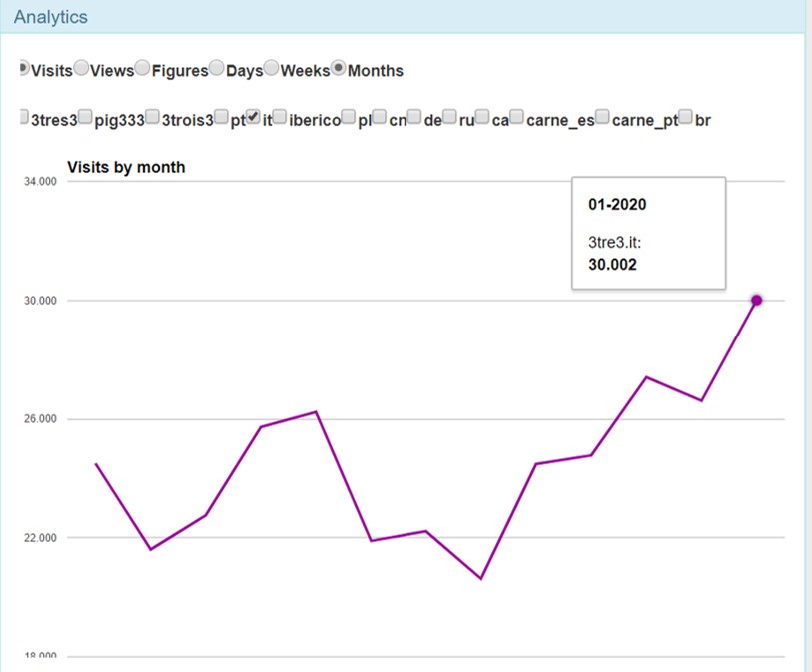Choose the Figures radio option
The image size is (812, 672).
coord(143,68)
